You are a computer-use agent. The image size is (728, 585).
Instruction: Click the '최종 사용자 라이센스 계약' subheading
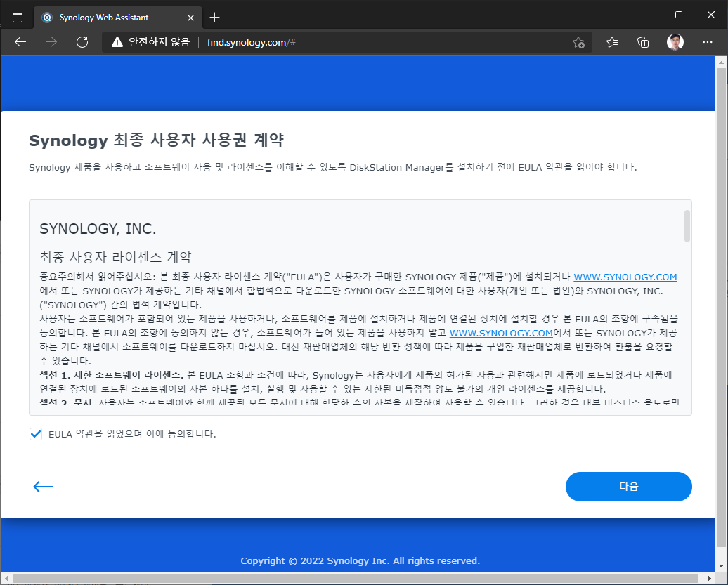click(x=116, y=257)
